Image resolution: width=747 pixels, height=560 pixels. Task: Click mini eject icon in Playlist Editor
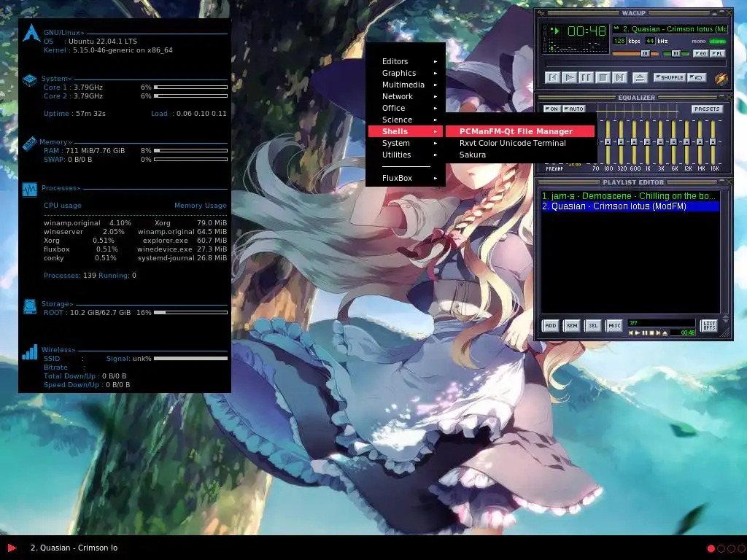(665, 332)
